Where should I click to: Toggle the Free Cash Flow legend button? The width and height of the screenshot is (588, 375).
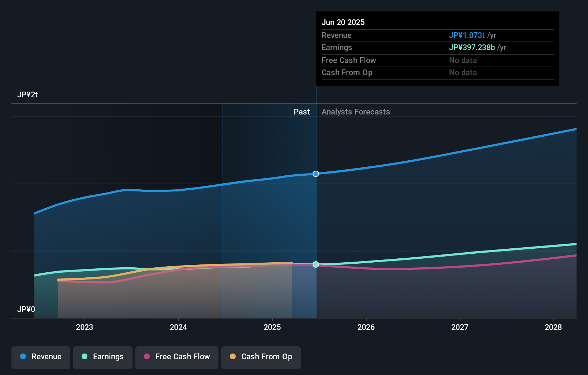tap(177, 357)
